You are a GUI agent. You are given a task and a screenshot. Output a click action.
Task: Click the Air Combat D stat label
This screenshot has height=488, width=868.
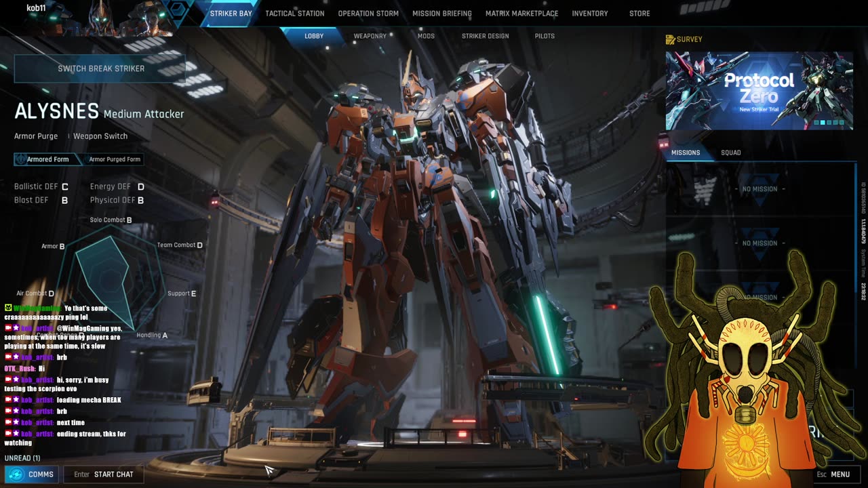coord(35,293)
